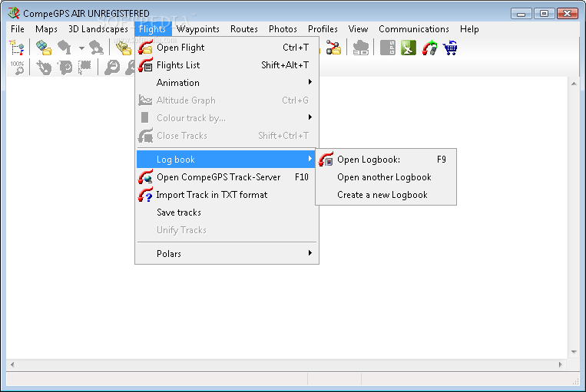Click the grayed dotted rectangle selection tool icon
Image resolution: width=586 pixels, height=392 pixels.
click(x=84, y=68)
